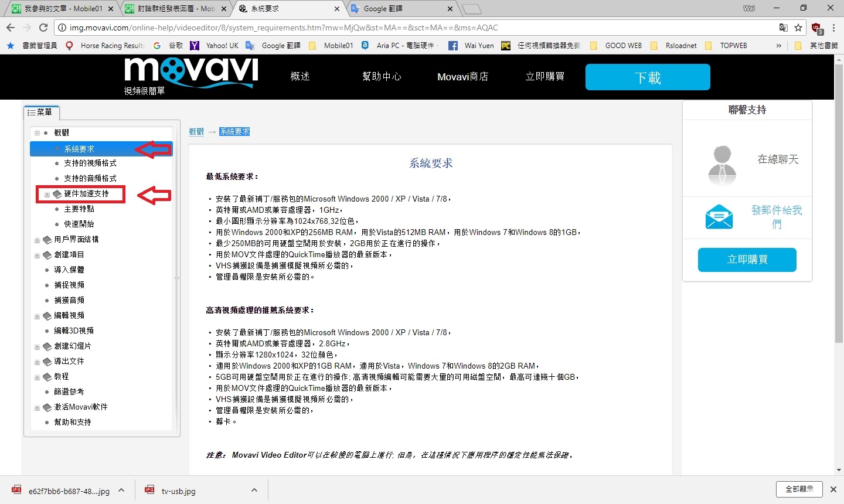Expand the 教程 tree node
The width and height of the screenshot is (844, 504).
click(37, 377)
